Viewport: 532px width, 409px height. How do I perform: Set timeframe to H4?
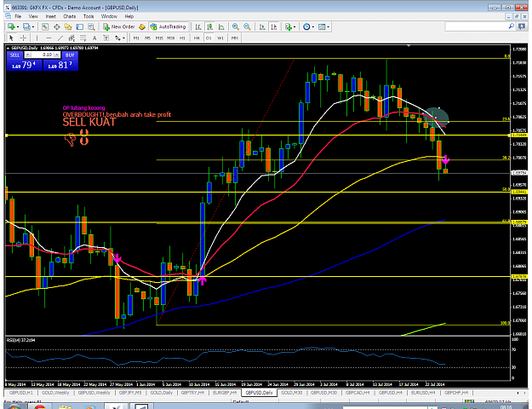tap(197, 37)
